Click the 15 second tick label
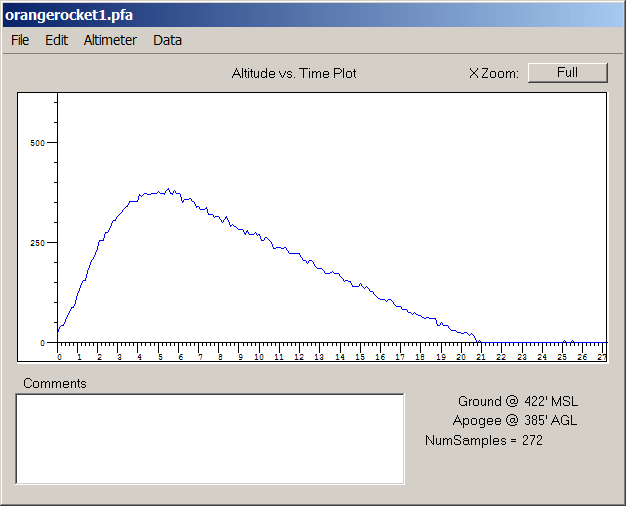 tap(360, 357)
